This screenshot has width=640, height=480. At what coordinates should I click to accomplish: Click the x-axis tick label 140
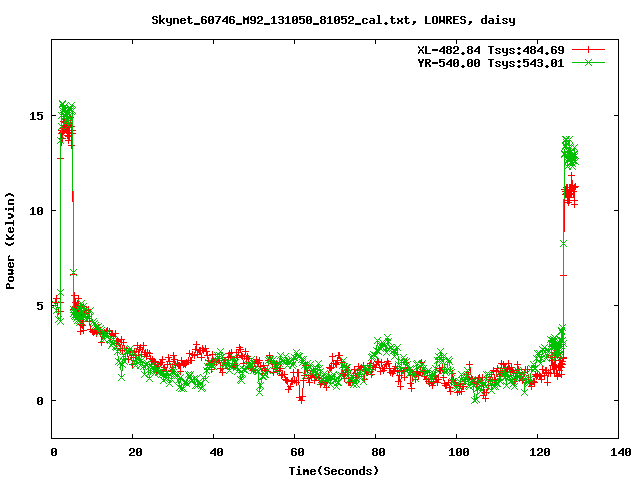pos(621,452)
